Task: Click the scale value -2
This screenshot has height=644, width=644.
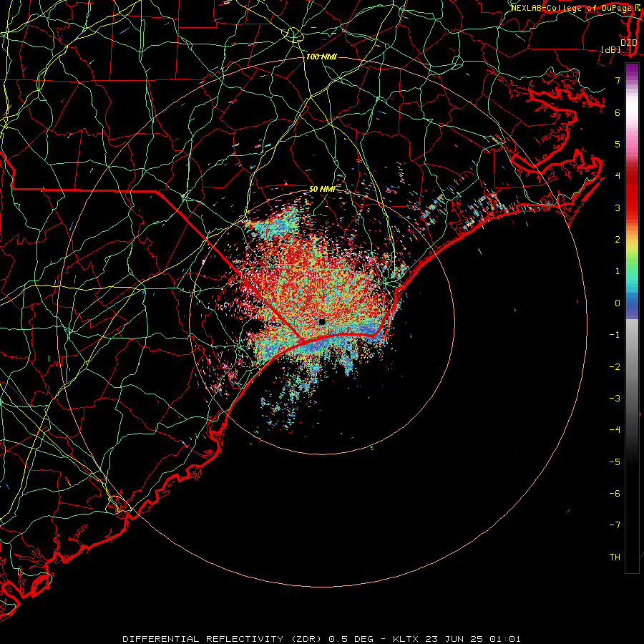Action: [615, 367]
